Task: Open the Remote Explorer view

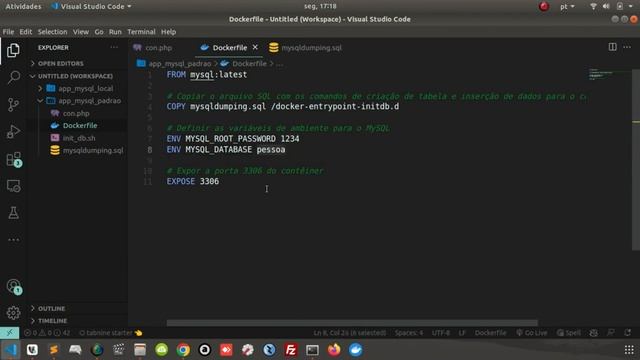Action: click(x=13, y=186)
